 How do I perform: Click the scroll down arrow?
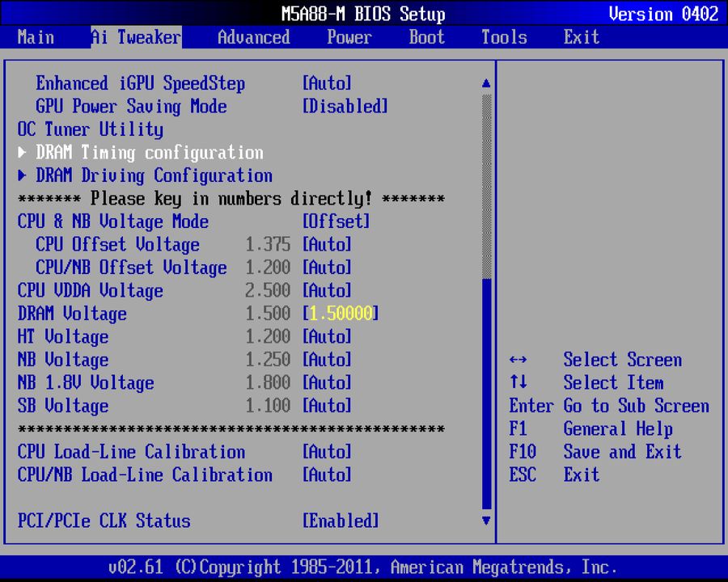point(486,521)
